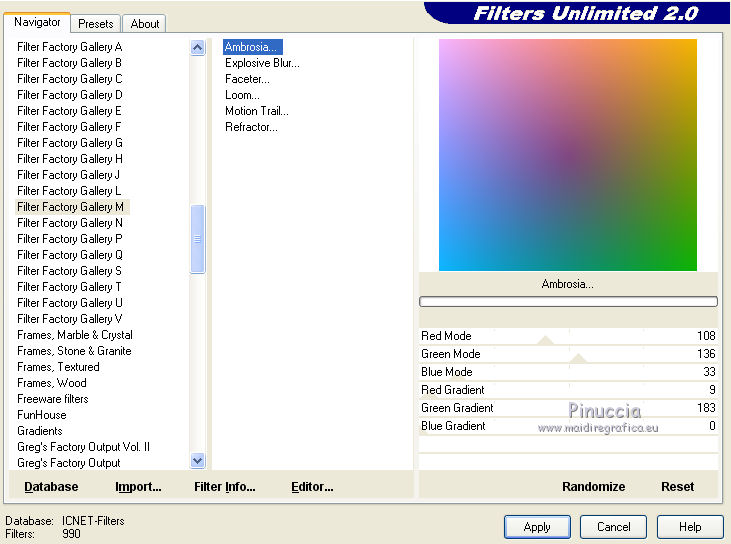
Task: Open the Presets tab
Action: click(96, 24)
